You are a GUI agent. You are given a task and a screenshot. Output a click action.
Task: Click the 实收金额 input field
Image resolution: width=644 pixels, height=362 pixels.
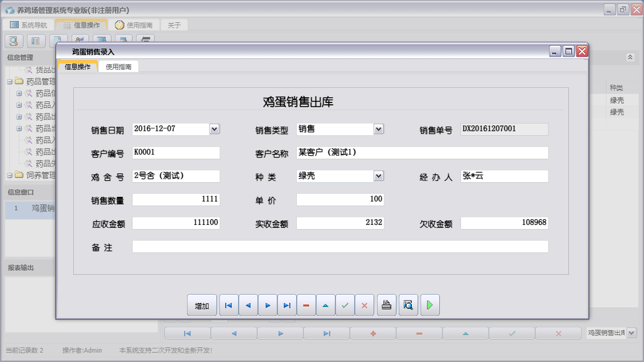tap(340, 223)
